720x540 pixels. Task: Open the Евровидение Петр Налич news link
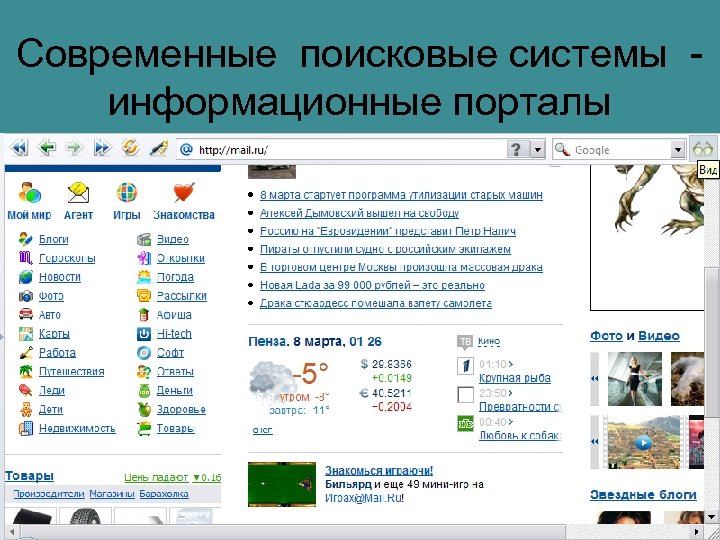tap(388, 231)
